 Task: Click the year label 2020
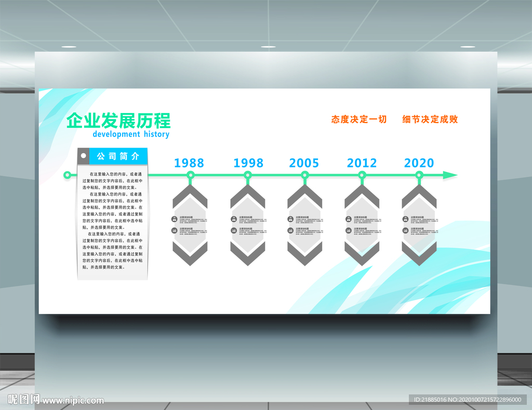pyautogui.click(x=419, y=163)
